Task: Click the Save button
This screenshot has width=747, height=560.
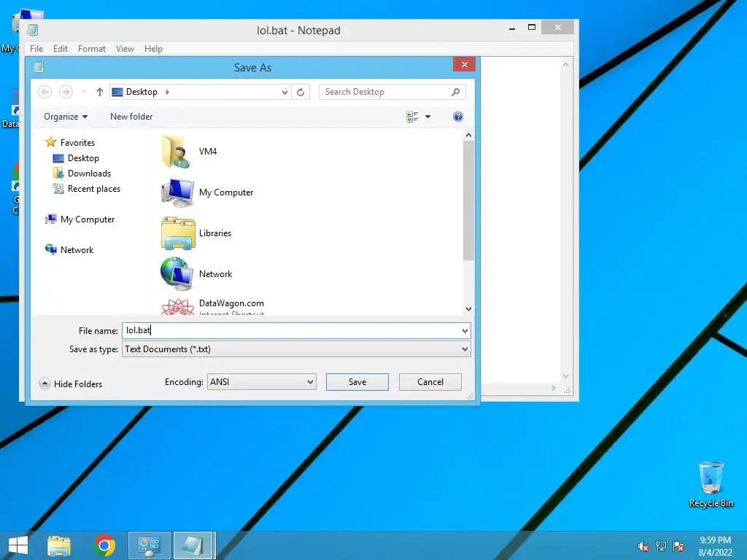Action: pyautogui.click(x=357, y=382)
